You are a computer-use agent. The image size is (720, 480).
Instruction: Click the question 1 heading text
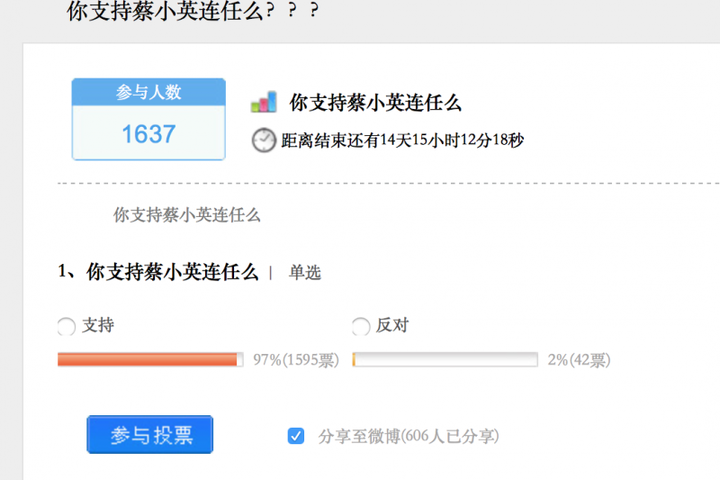click(158, 272)
